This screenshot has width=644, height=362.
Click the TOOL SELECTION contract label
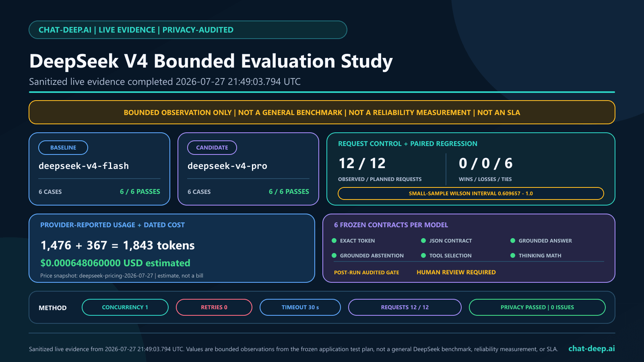(450, 255)
